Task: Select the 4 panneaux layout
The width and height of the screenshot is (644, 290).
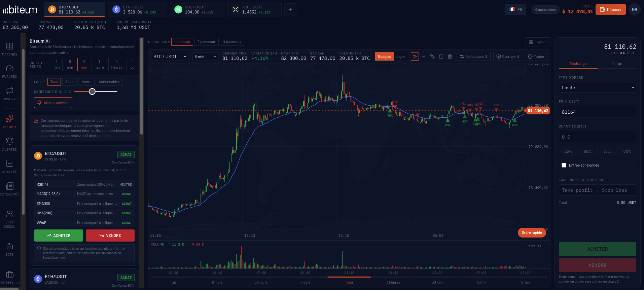Action: click(x=232, y=42)
